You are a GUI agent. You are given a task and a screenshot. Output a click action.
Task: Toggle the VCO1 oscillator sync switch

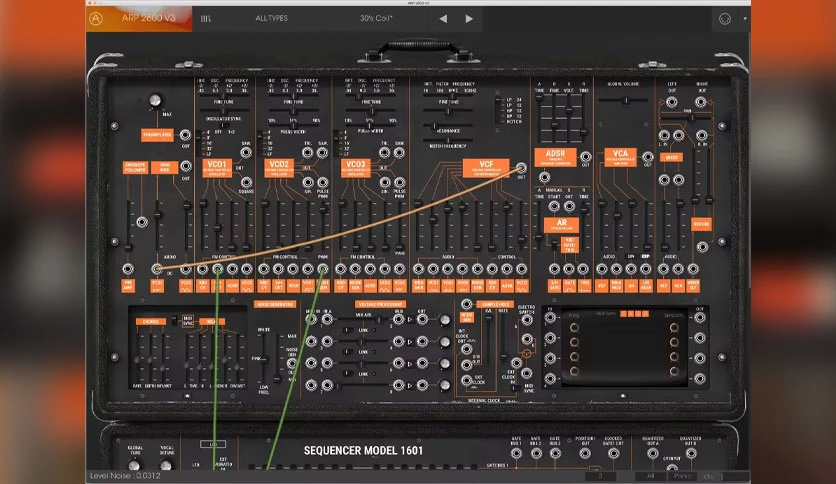click(x=223, y=125)
